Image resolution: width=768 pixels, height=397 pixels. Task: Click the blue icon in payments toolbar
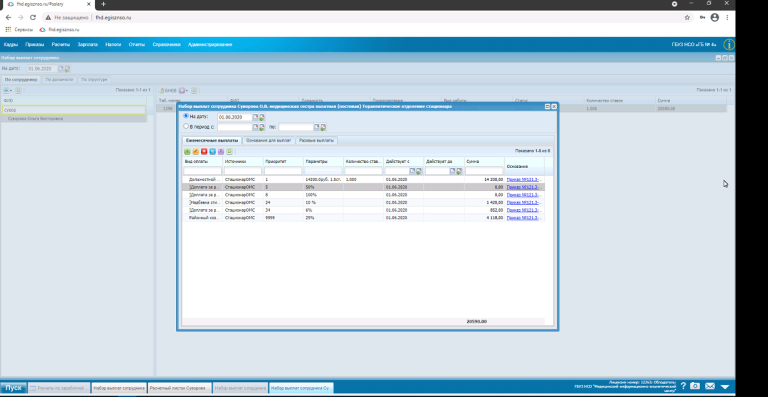pos(213,152)
